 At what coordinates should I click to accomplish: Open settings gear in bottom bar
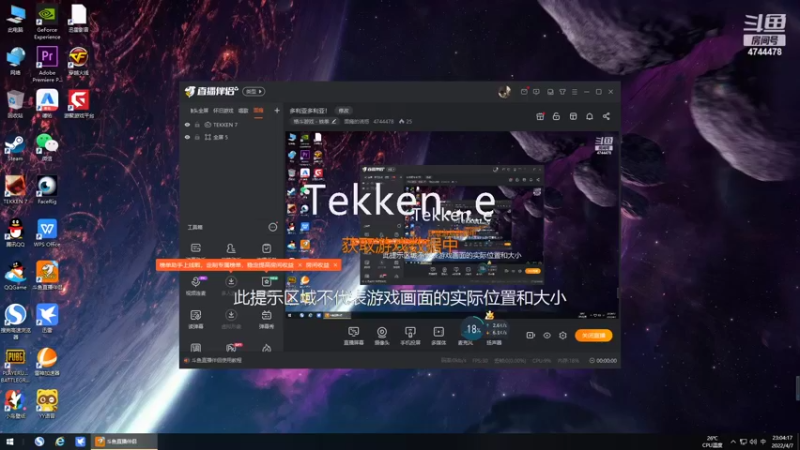[563, 335]
